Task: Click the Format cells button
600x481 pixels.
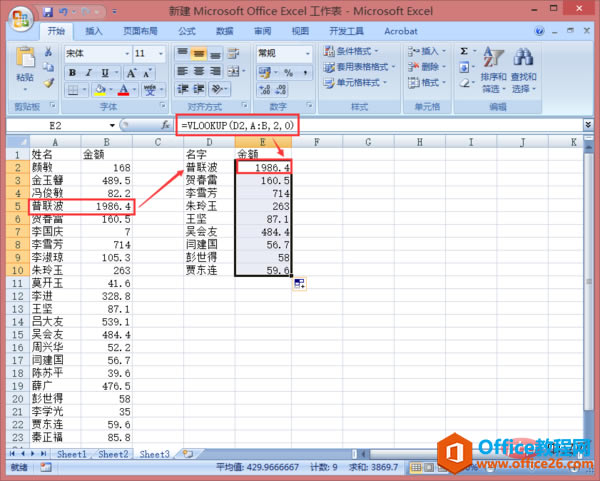Action: pyautogui.click(x=427, y=83)
